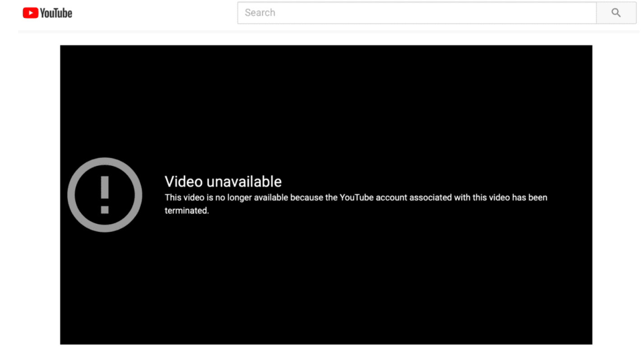
Task: Click the exclamation mark inside the error circle
Action: 105,195
